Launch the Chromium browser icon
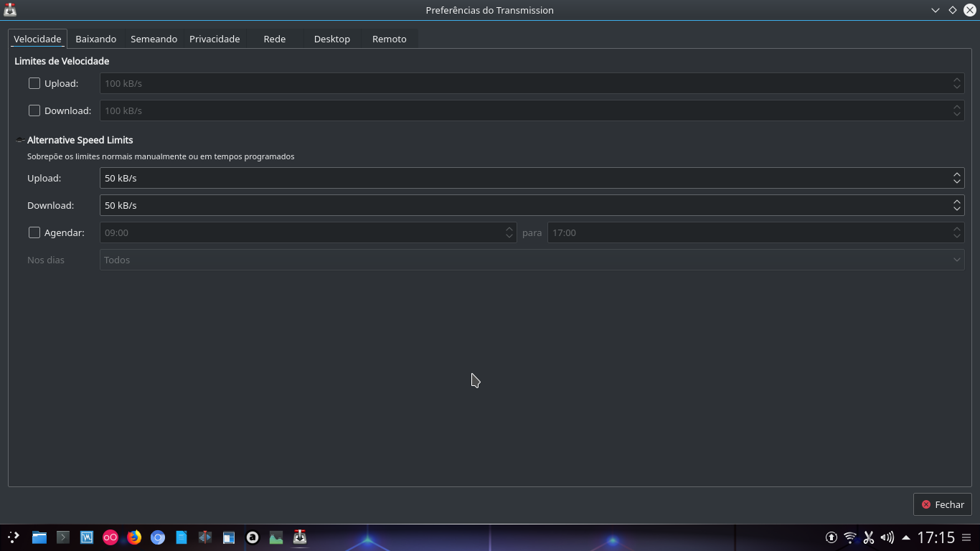 coord(158,537)
